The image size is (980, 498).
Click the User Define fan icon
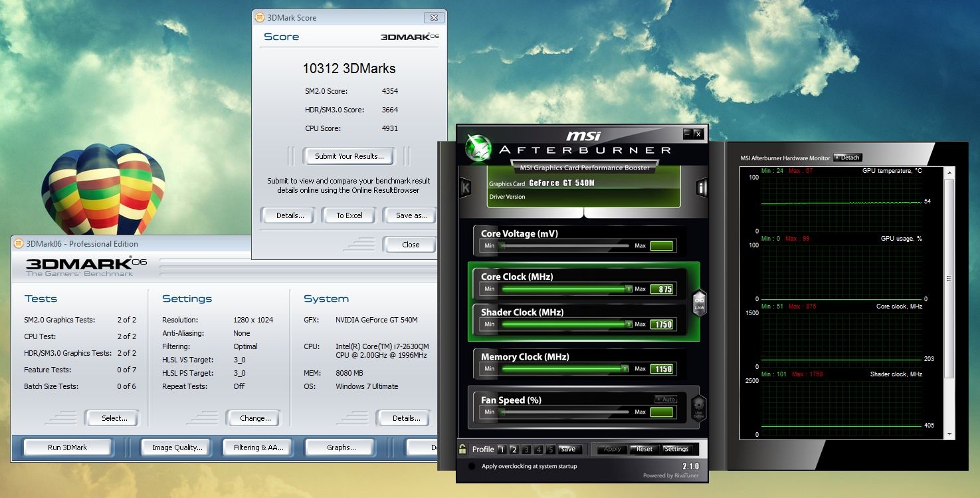point(698,408)
